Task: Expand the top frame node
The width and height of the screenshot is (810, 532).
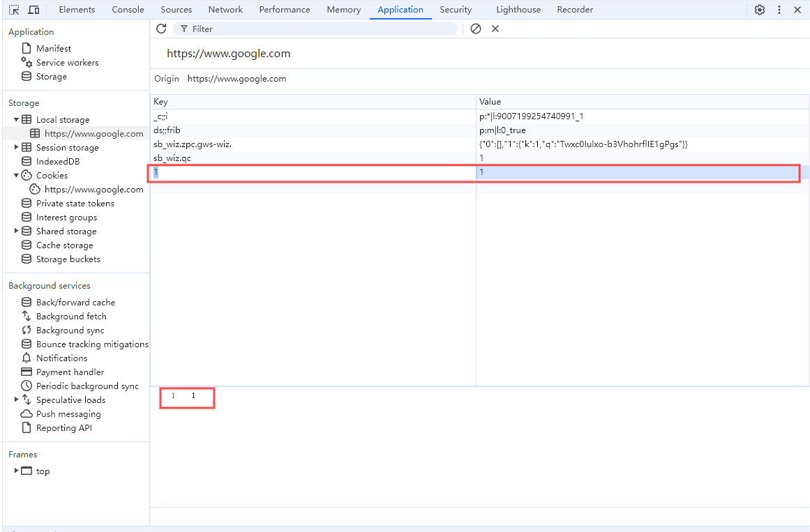Action: pyautogui.click(x=16, y=471)
